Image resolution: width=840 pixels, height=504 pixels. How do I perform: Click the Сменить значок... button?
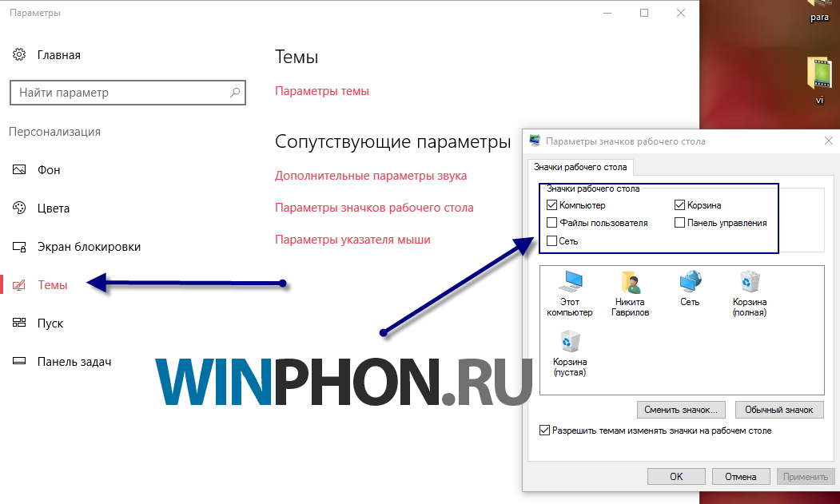[681, 410]
